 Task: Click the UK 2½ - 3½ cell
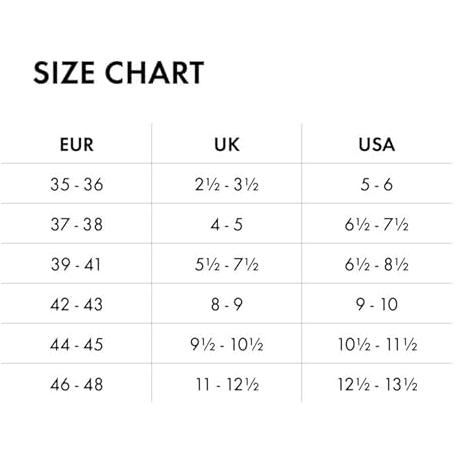(227, 184)
